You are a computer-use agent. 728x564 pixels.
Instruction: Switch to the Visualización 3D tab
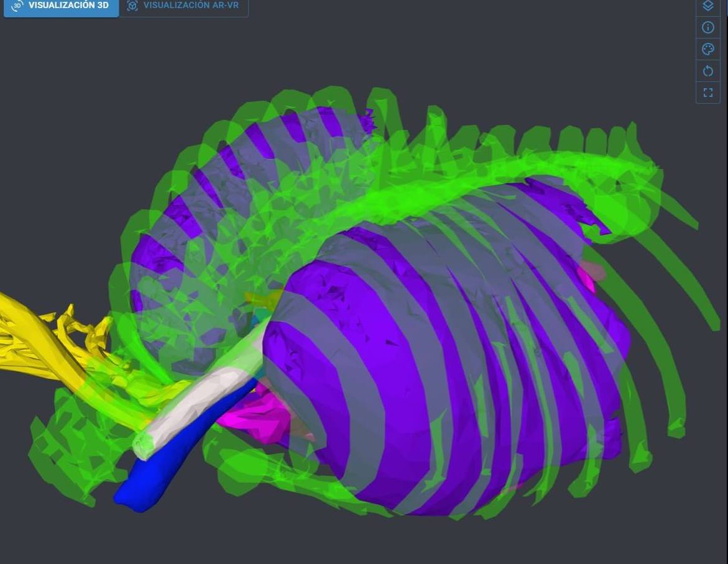(x=61, y=6)
